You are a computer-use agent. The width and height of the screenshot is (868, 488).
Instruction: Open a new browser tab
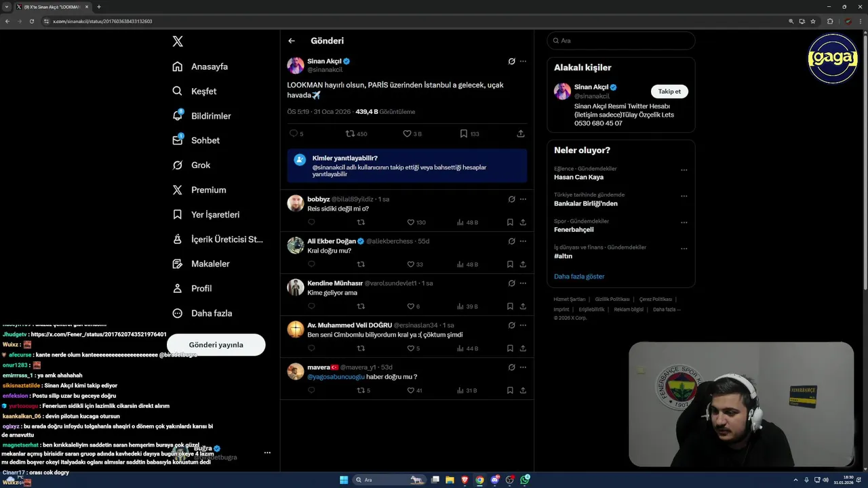[x=99, y=7]
